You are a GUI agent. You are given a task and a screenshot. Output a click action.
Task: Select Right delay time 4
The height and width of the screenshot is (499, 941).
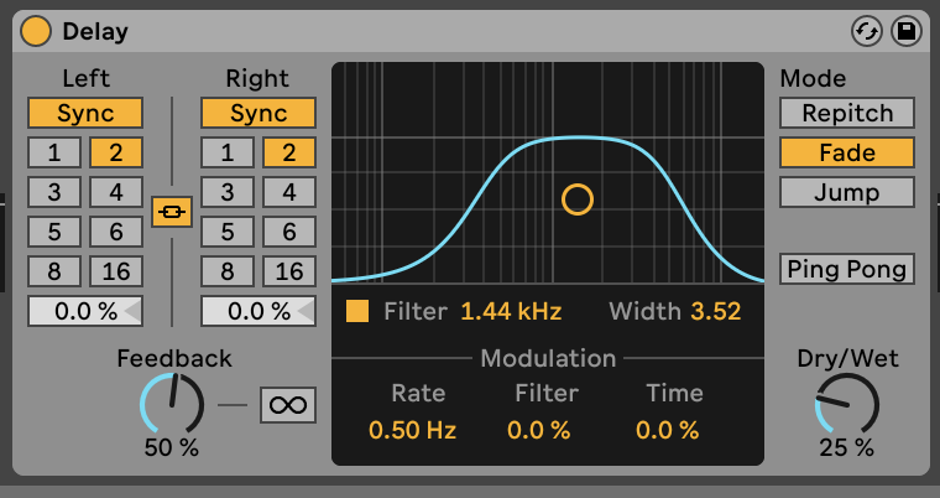pyautogui.click(x=289, y=192)
